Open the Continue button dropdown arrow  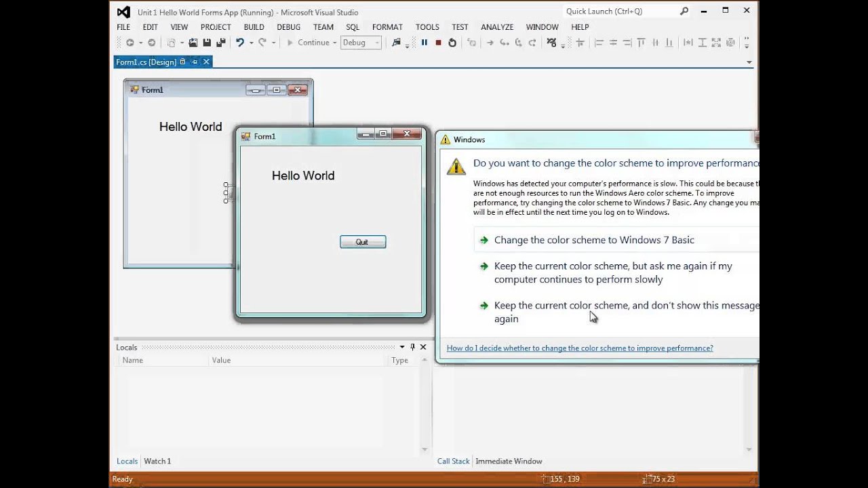[334, 43]
